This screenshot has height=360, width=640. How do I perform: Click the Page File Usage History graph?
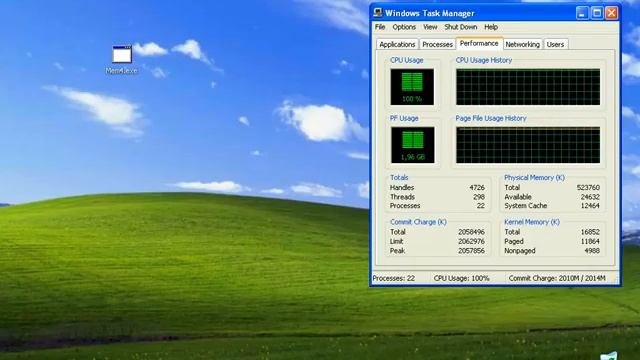point(528,144)
